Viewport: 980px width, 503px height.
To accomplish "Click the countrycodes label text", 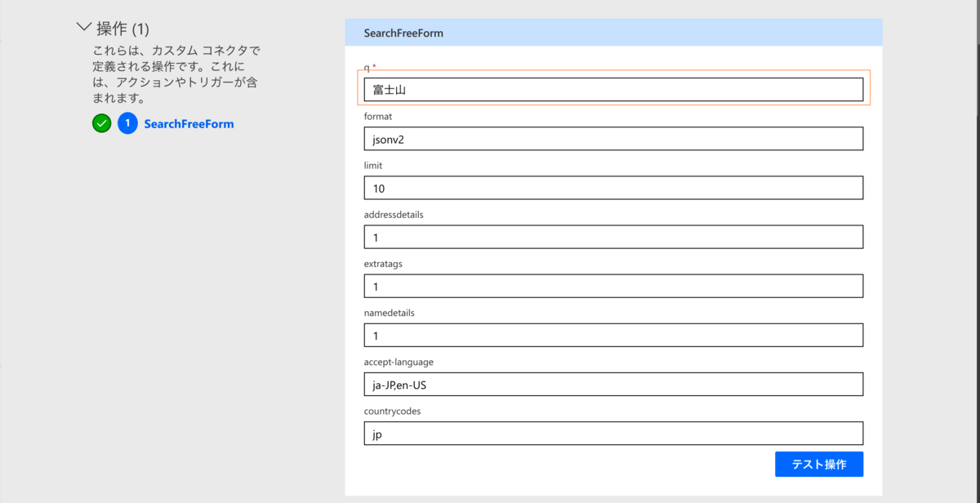I will coord(392,411).
